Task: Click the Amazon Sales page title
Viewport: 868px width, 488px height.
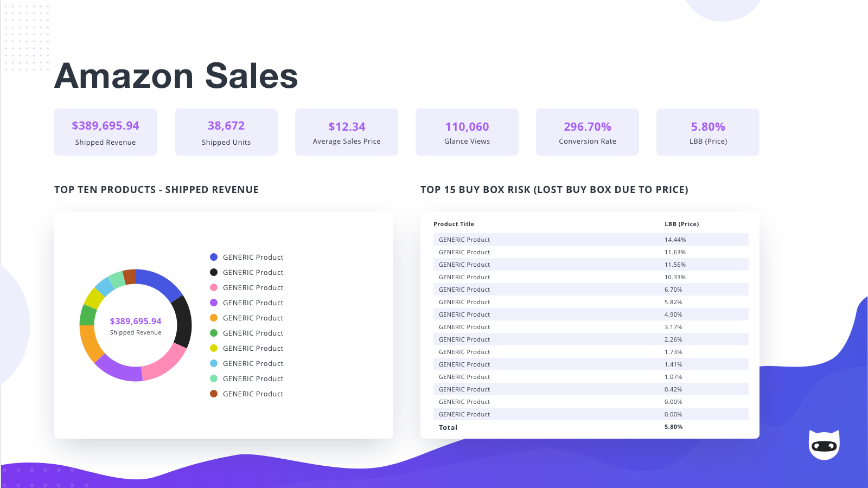Action: (x=176, y=76)
